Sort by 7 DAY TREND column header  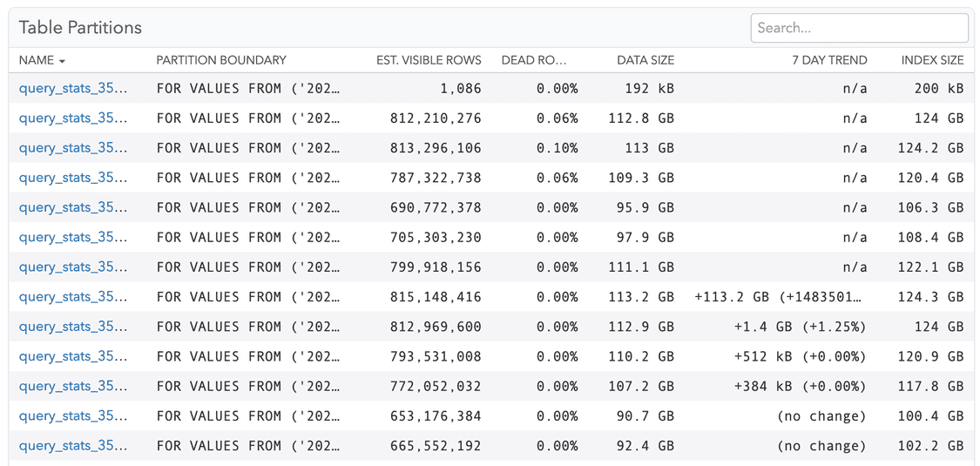tap(829, 61)
